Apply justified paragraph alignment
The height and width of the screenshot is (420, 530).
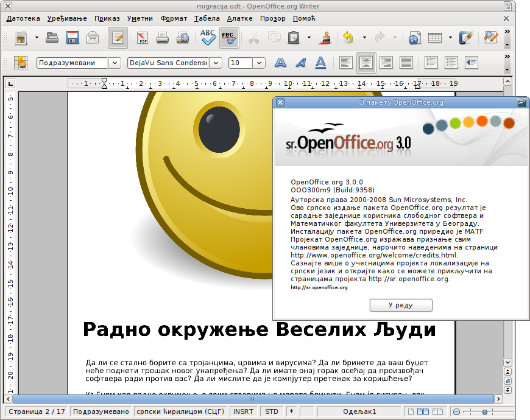[406, 63]
